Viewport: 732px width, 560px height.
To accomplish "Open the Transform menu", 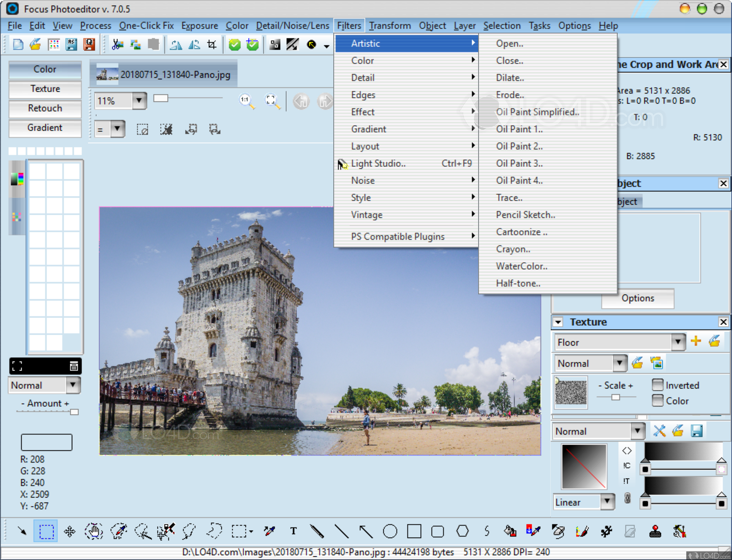I will coord(389,26).
